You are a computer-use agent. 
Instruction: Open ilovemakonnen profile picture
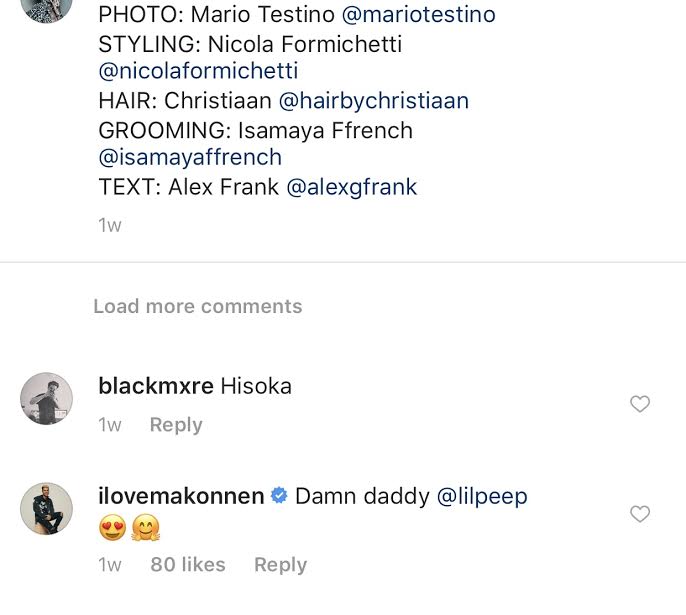(x=46, y=508)
